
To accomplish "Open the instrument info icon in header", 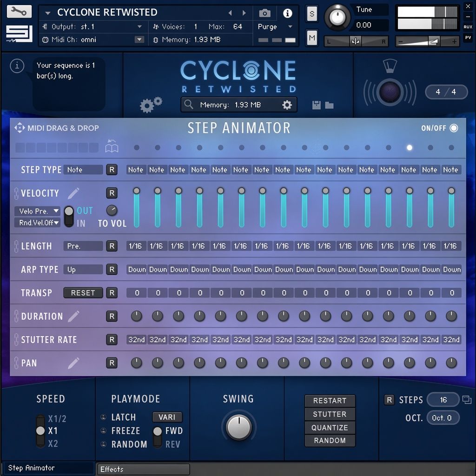I will click(287, 13).
